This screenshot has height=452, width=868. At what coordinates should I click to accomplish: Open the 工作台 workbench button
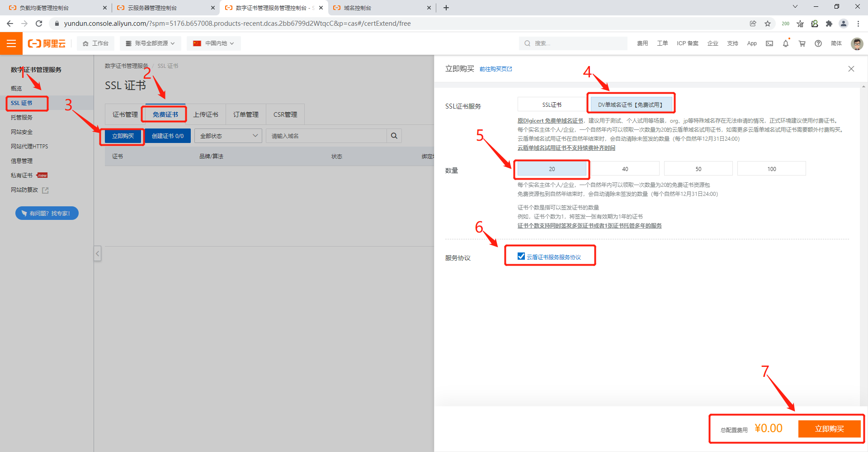(95, 43)
